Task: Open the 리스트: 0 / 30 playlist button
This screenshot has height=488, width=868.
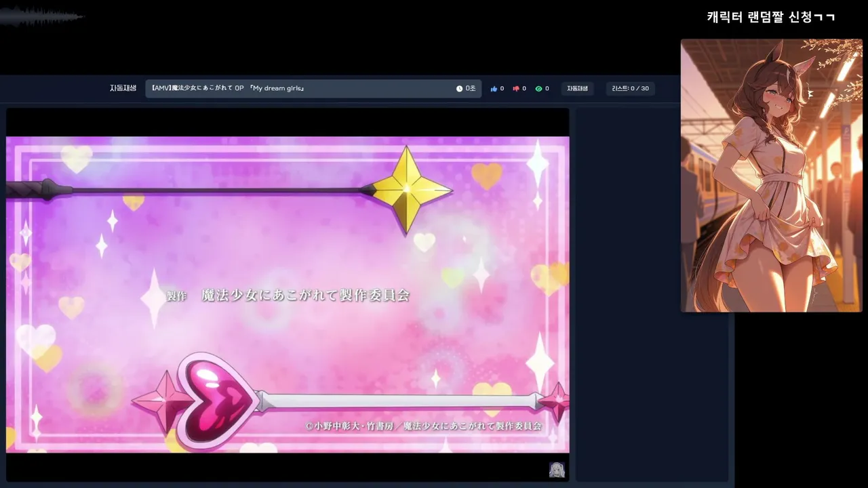Action: [x=630, y=89]
